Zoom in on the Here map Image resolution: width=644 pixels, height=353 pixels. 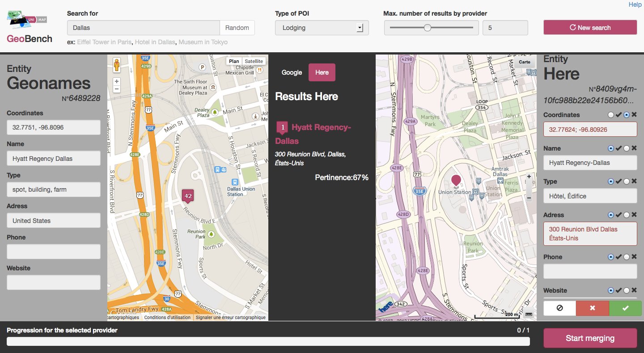point(529,177)
